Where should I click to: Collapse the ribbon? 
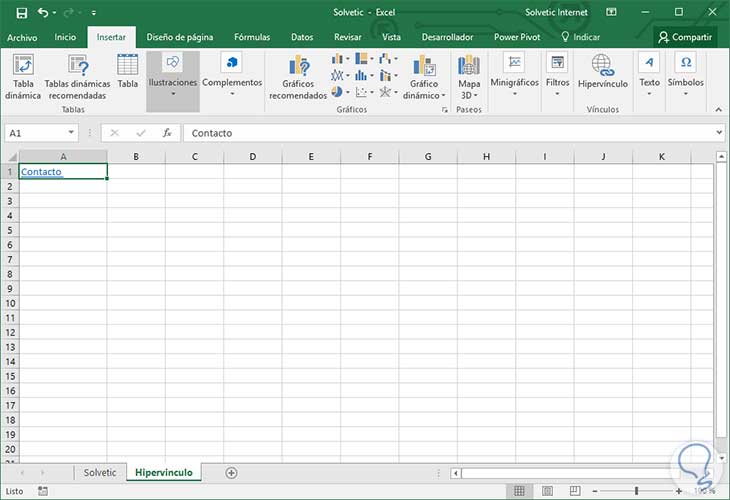click(x=718, y=109)
